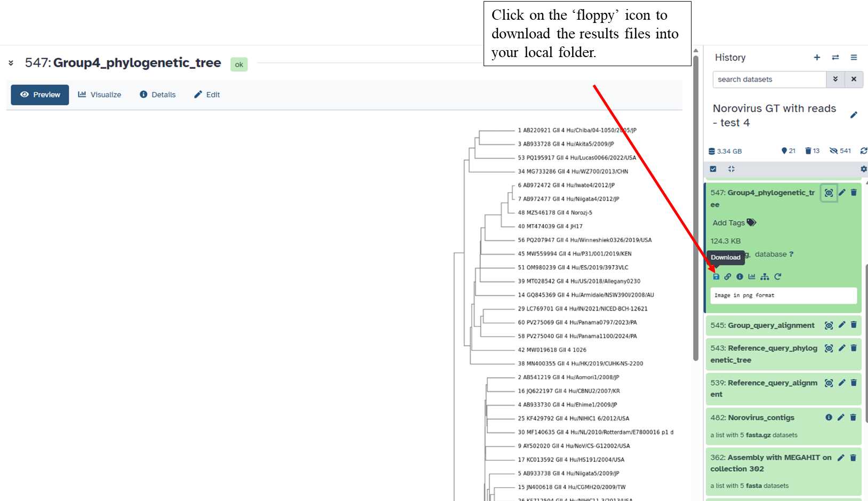Switch to the Visualize tab
The image size is (868, 501).
[x=100, y=95]
